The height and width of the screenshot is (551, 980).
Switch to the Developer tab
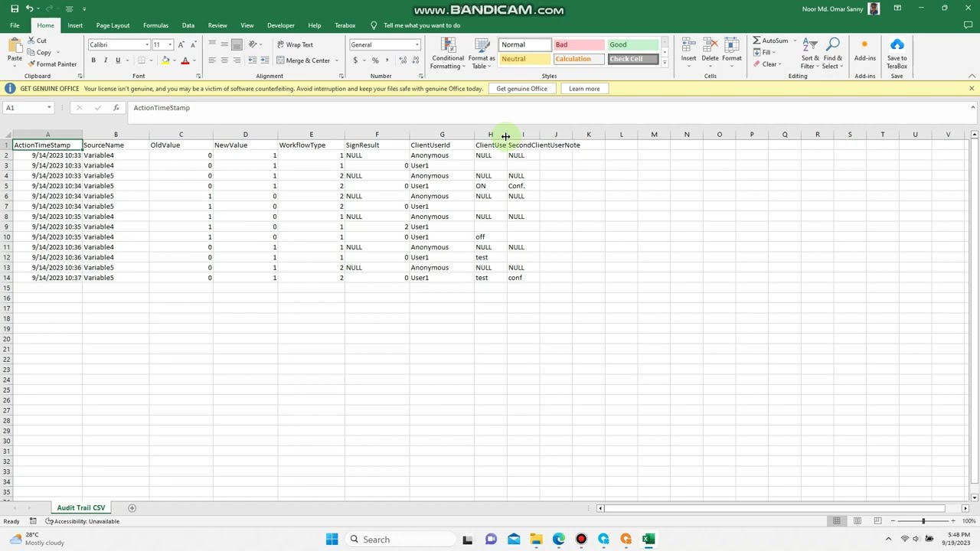point(281,25)
